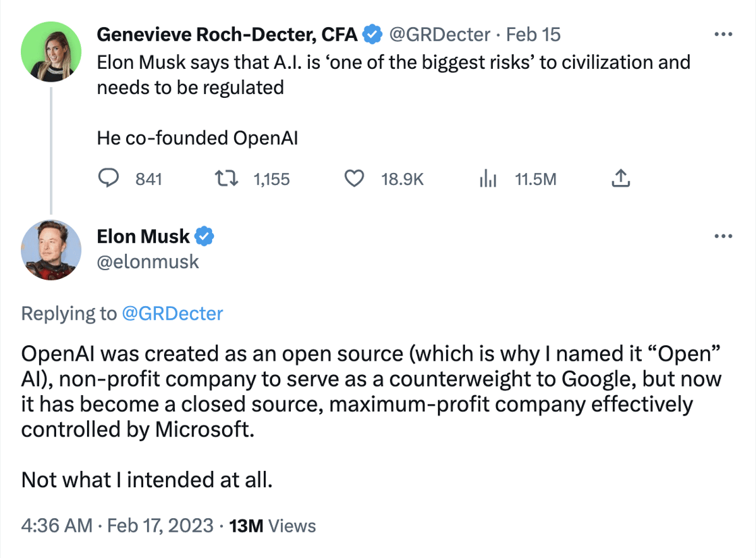Click the Genevieve Roch-Decter, CFA name
Image resolution: width=756 pixels, height=558 pixels.
tap(227, 34)
